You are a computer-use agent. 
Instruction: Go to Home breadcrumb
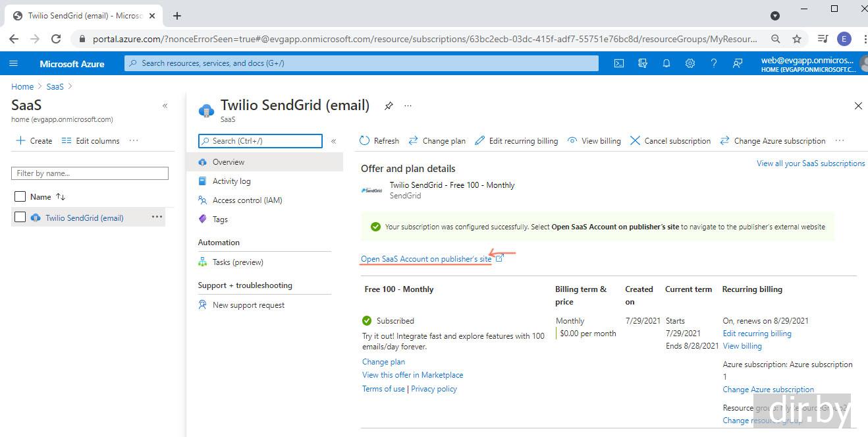click(22, 86)
